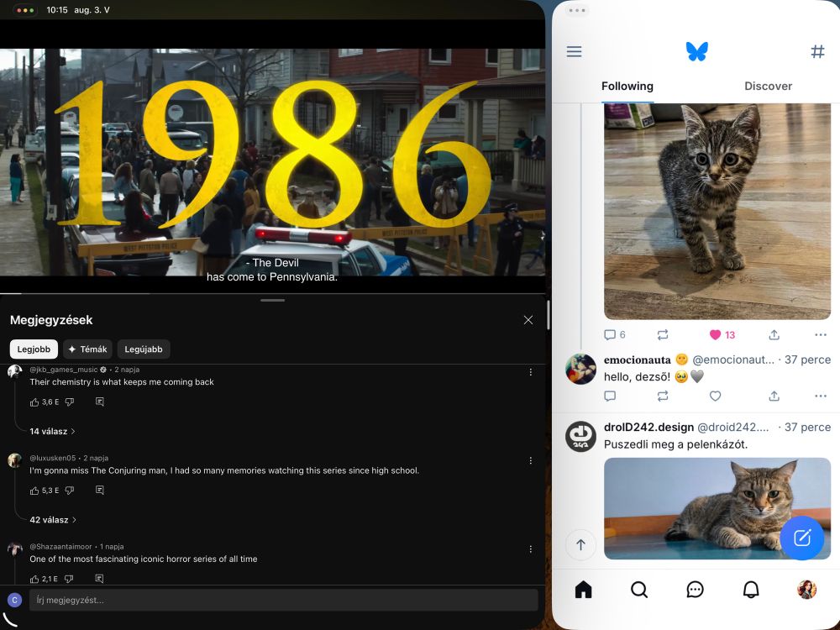Expand the 14 válasz replies
This screenshot has height=630, width=840.
[52, 431]
